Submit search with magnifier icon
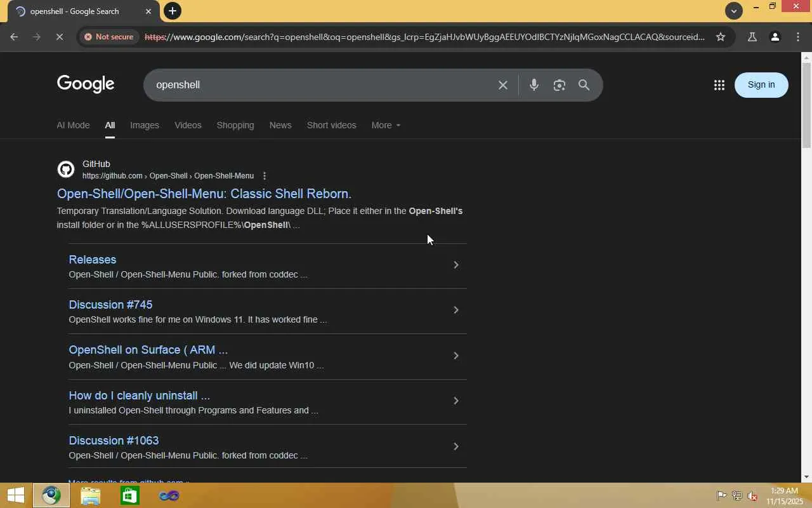The image size is (812, 508). pos(584,84)
